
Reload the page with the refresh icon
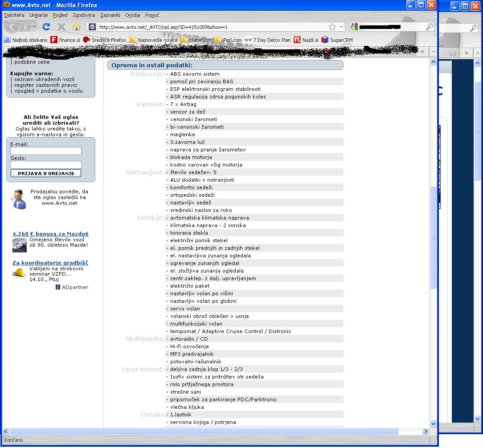[46, 27]
